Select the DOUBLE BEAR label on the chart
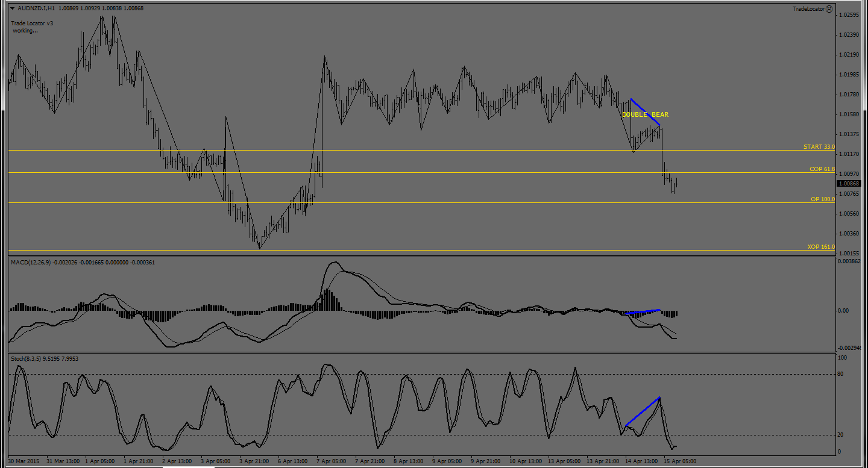 645,114
